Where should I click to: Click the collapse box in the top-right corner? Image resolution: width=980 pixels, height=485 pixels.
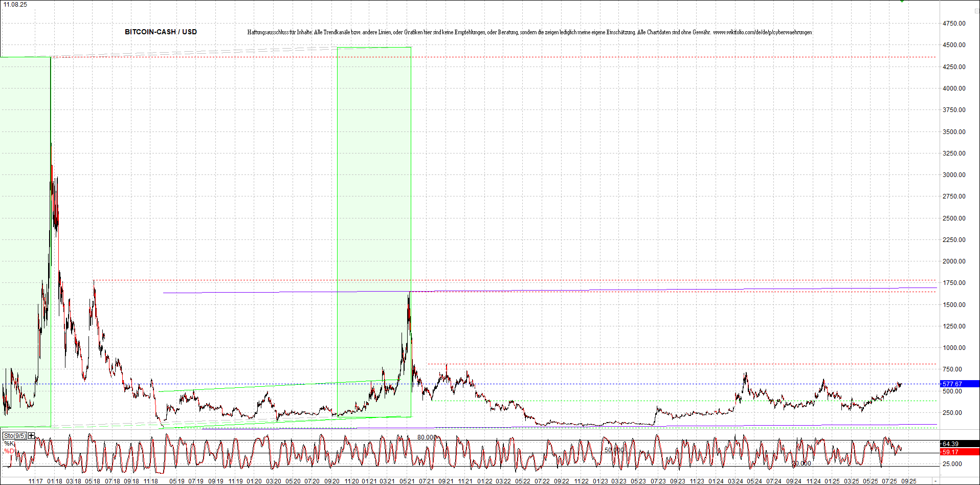click(976, 11)
